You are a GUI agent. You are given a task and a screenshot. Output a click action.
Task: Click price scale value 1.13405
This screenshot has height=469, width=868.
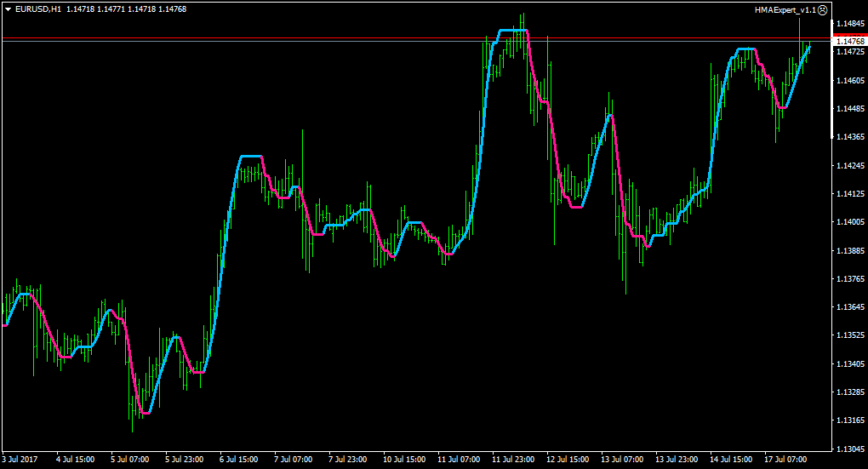[850, 364]
